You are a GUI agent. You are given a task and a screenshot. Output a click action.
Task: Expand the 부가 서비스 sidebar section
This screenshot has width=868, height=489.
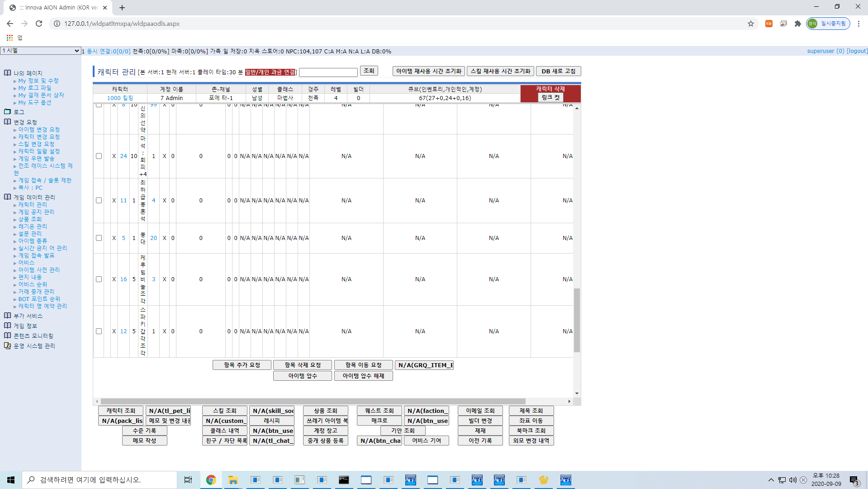(28, 316)
